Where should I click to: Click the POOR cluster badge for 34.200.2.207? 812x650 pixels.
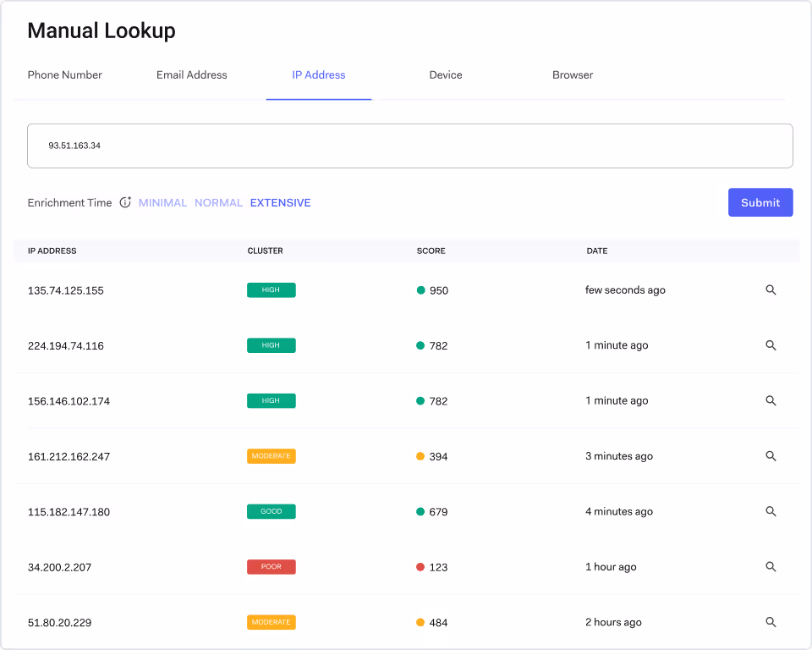pos(271,567)
